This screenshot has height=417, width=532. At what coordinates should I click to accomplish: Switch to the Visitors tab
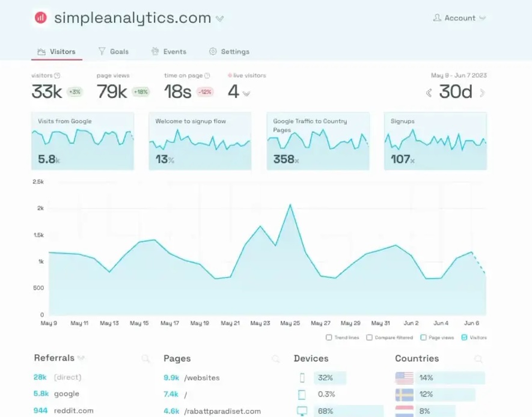coord(57,52)
